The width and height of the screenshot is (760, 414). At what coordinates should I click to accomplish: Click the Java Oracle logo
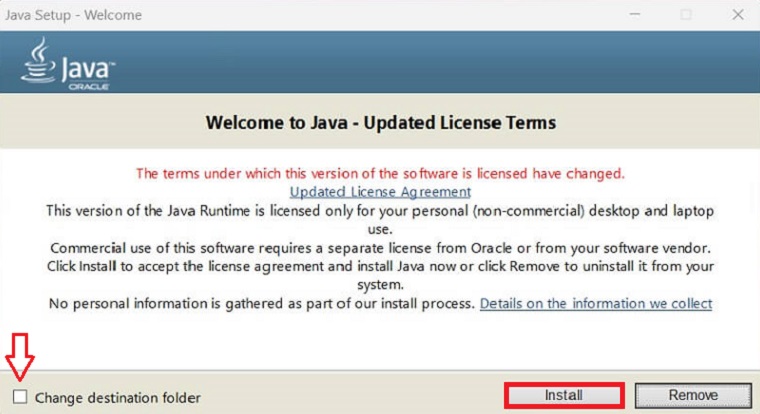coord(67,64)
